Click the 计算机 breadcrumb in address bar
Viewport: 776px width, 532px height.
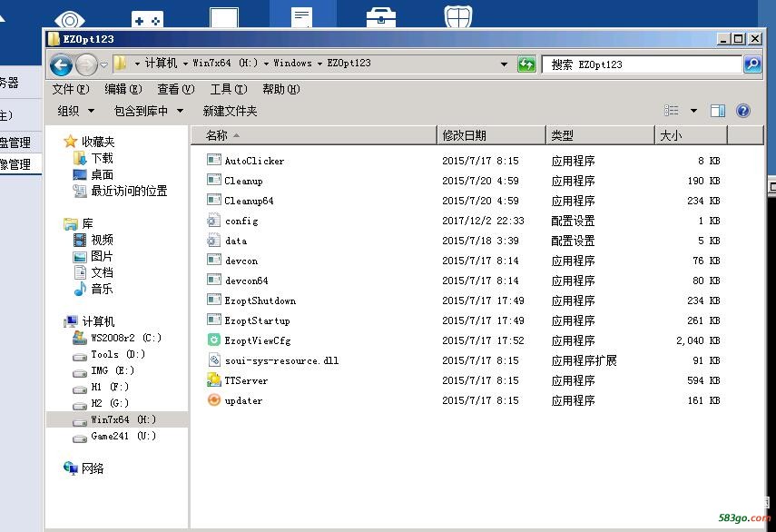pyautogui.click(x=161, y=63)
